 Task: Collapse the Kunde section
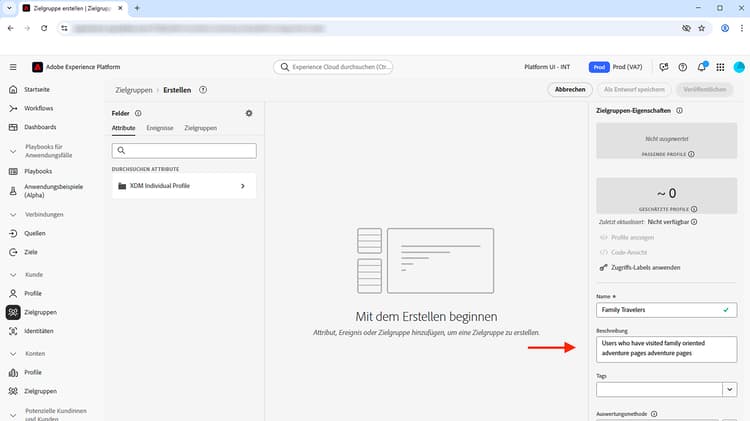coord(13,275)
